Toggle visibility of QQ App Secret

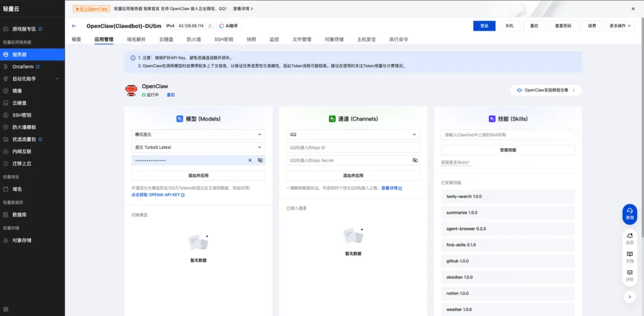tap(415, 160)
